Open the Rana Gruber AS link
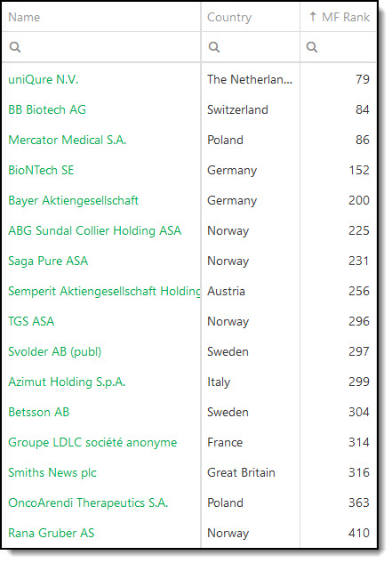The height and width of the screenshot is (563, 392). coord(52,533)
